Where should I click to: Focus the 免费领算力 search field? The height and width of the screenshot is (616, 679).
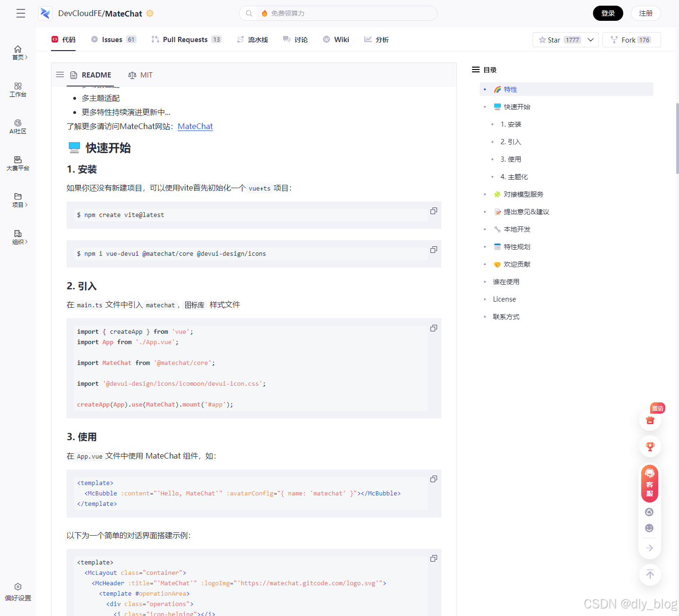(338, 13)
